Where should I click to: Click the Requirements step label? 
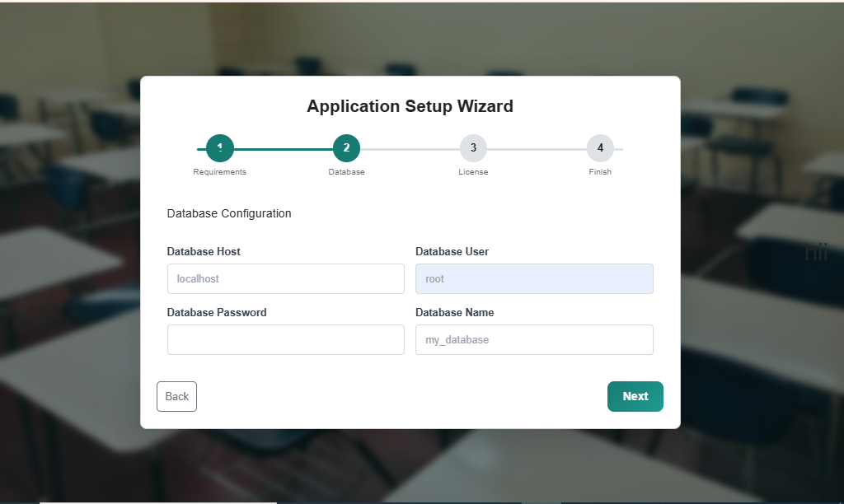tap(219, 171)
